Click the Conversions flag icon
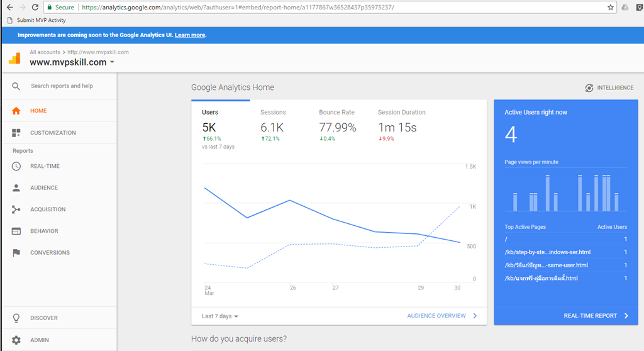This screenshot has width=644, height=351. [x=16, y=252]
